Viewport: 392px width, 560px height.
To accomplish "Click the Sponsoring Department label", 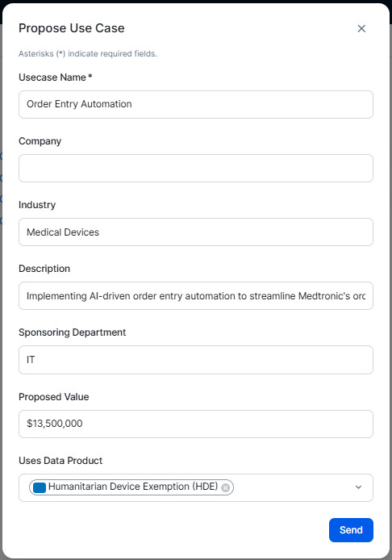I will point(72,332).
